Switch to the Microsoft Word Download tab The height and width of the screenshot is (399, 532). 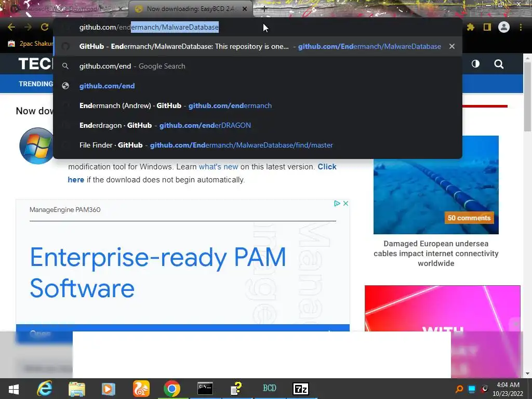point(66,9)
